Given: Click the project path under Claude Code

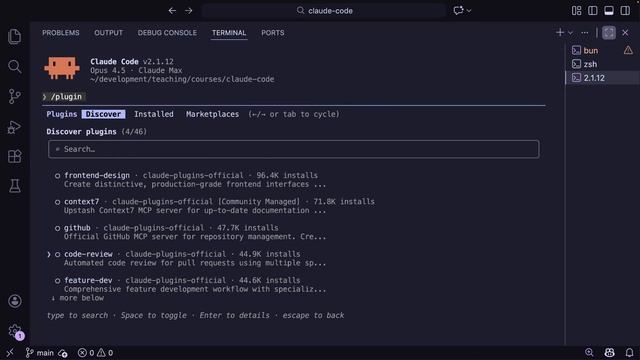Looking at the screenshot, I should tap(182, 79).
